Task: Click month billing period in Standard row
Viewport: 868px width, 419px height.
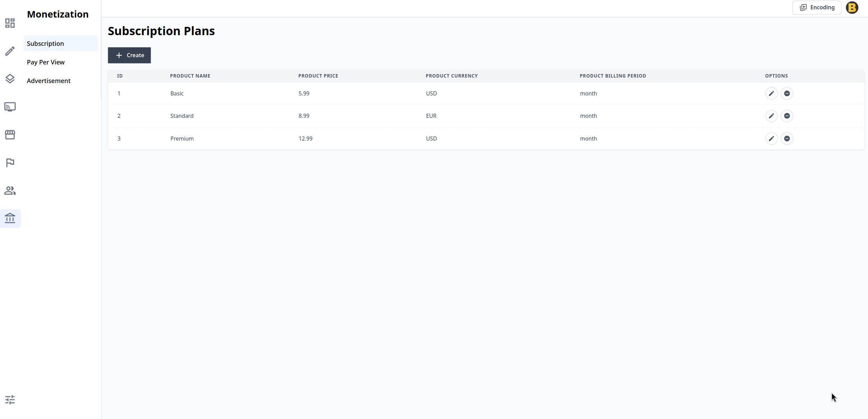Action: (x=589, y=116)
